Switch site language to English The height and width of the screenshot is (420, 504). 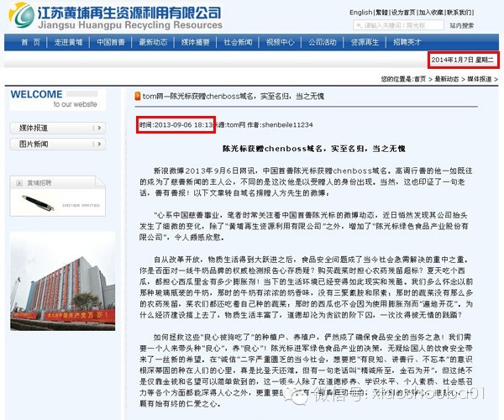[x=360, y=13]
